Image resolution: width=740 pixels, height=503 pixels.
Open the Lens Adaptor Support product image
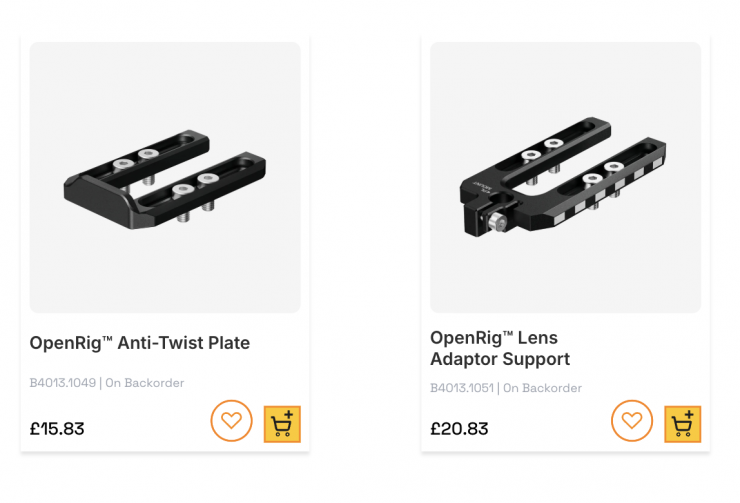click(565, 177)
